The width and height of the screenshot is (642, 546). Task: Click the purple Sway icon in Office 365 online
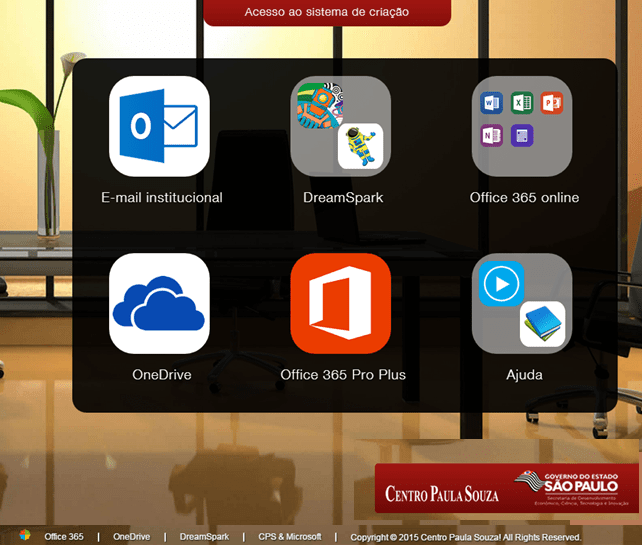[521, 135]
